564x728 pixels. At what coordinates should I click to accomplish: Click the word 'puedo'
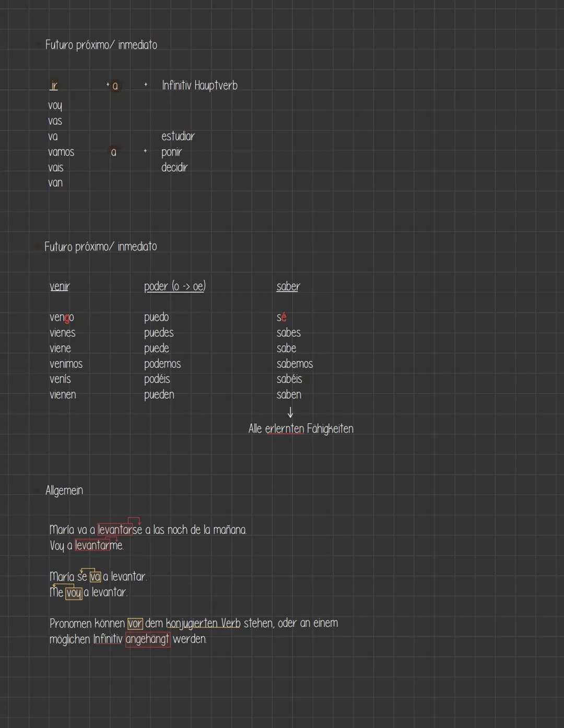click(156, 317)
